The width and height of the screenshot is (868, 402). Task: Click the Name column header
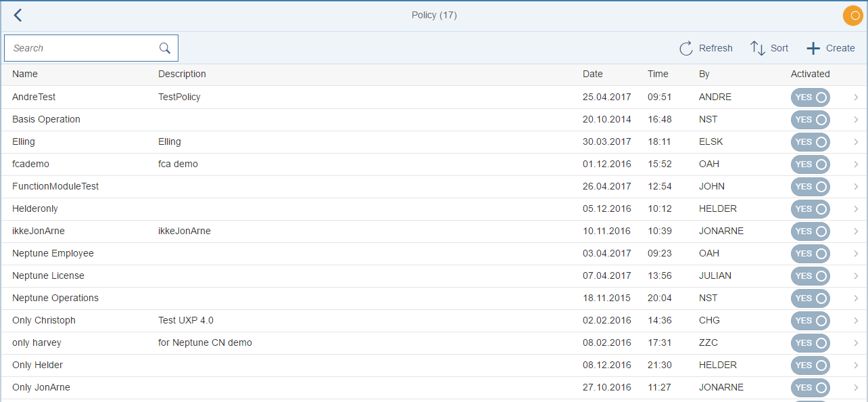click(x=25, y=74)
